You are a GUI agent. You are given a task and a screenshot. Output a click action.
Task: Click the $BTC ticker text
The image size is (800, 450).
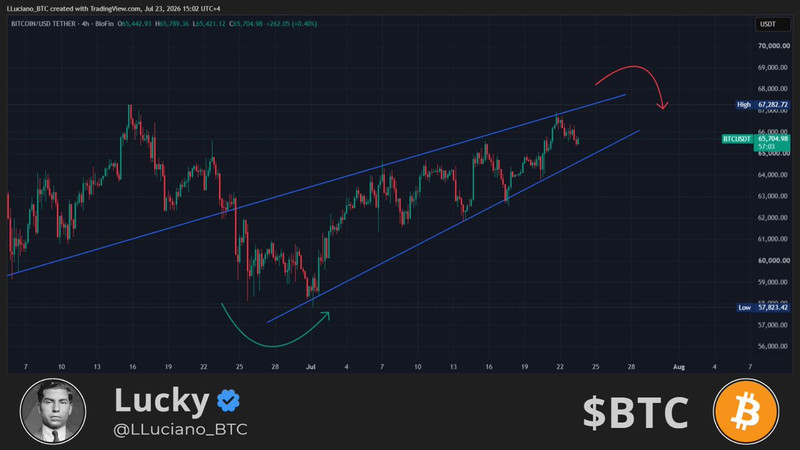point(636,412)
